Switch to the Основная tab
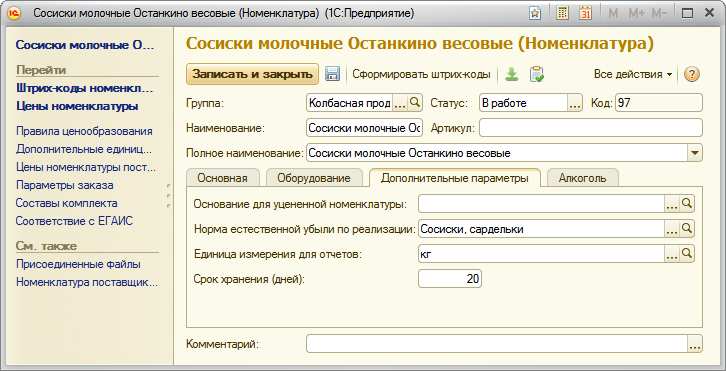The height and width of the screenshot is (371, 726). coord(222,178)
